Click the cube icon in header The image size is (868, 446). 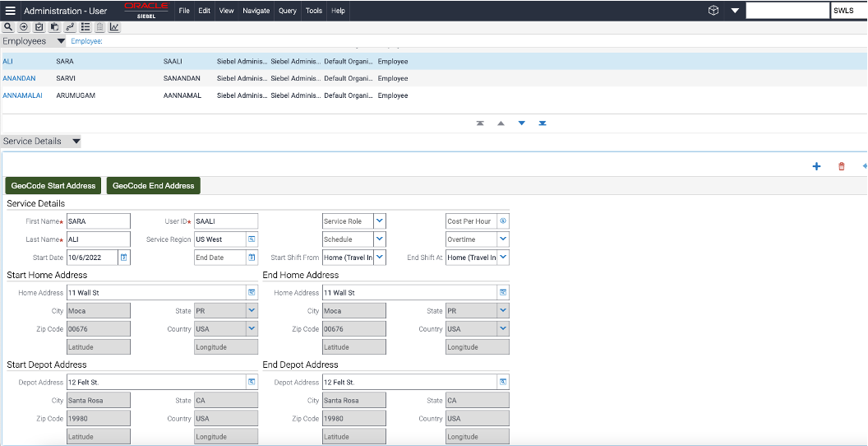click(x=713, y=11)
